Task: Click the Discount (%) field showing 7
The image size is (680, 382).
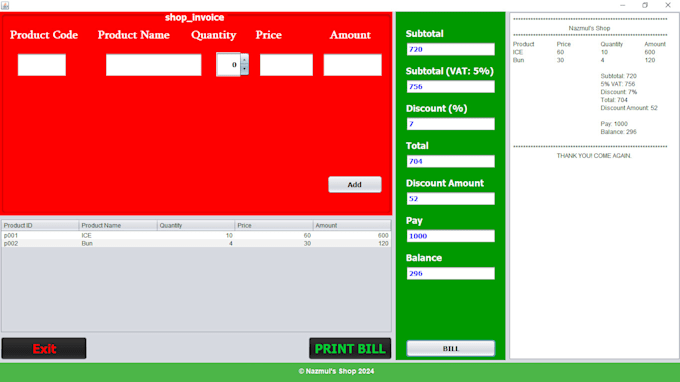Action: pyautogui.click(x=451, y=124)
